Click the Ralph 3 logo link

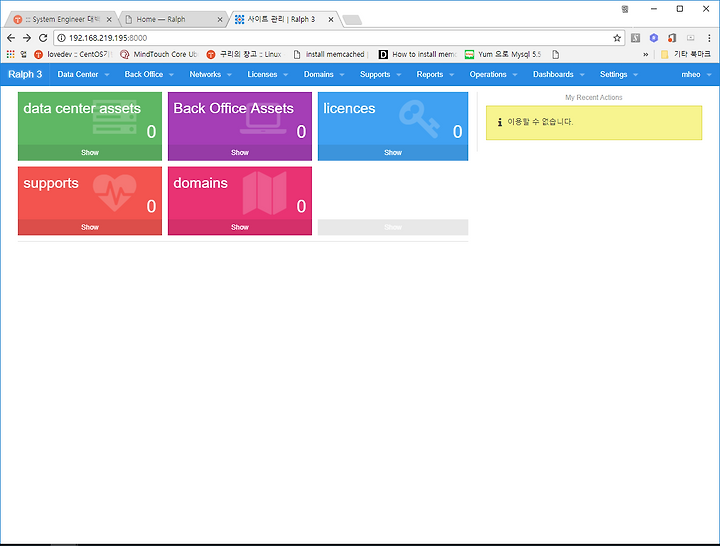[25, 74]
